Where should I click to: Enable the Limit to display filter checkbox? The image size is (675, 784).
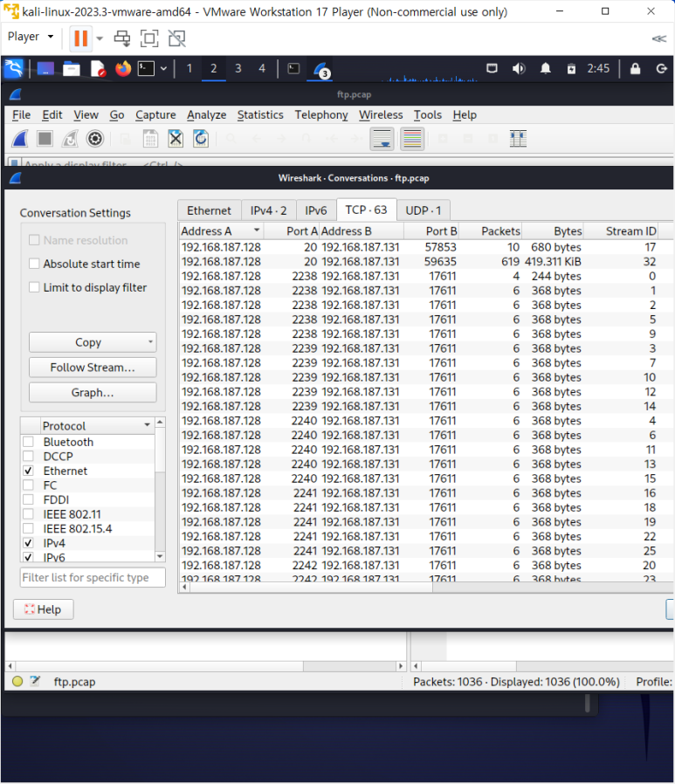click(34, 287)
